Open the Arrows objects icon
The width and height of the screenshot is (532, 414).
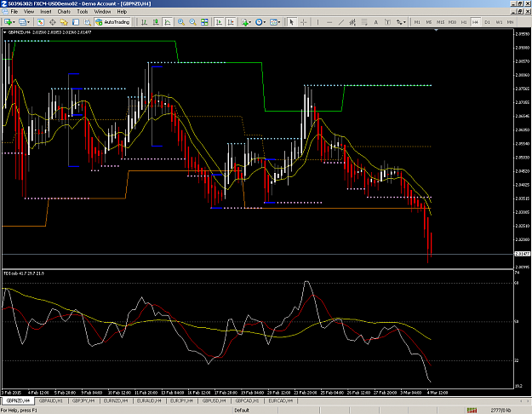(x=399, y=22)
